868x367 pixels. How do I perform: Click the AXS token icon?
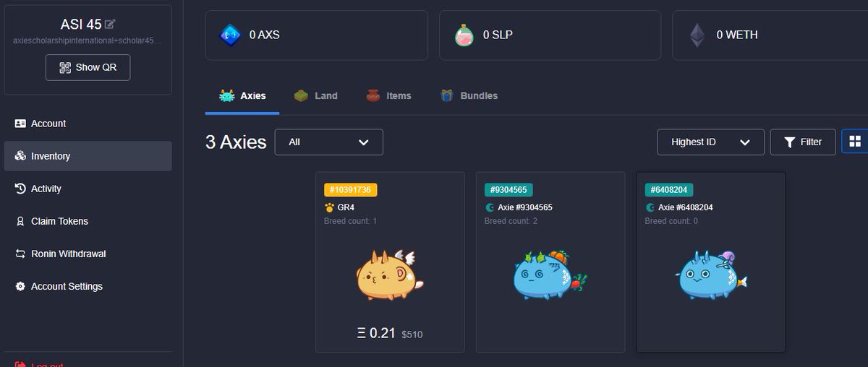click(x=230, y=35)
